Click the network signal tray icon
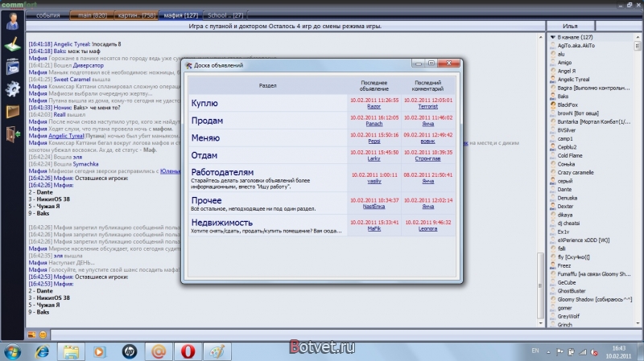The width and height of the screenshot is (644, 361). (x=583, y=352)
